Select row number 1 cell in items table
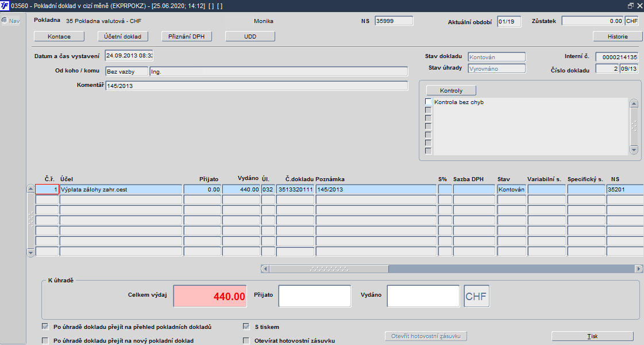Viewport: 644px width, 345px height. tap(47, 189)
